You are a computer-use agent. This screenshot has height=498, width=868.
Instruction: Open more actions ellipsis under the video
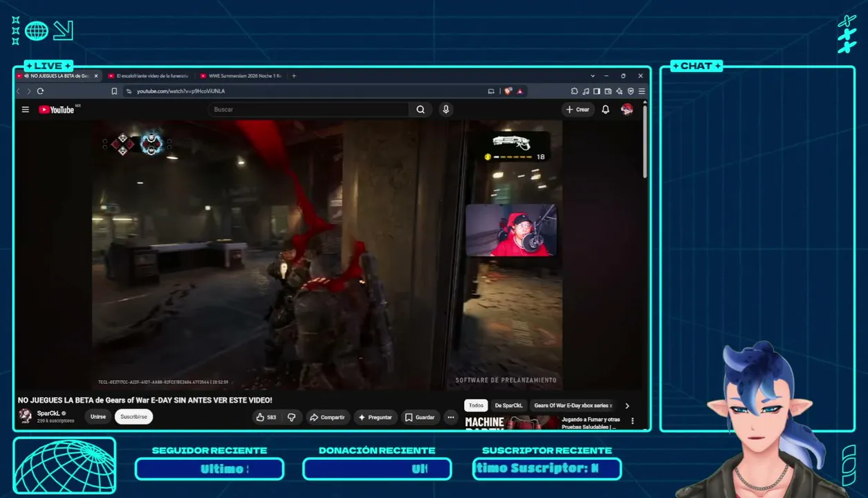[x=451, y=417]
